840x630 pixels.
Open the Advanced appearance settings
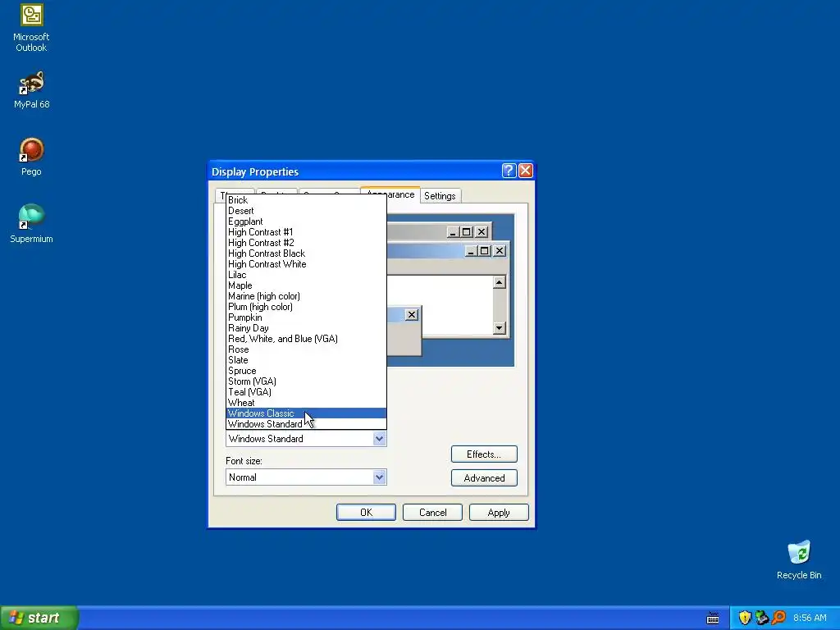point(484,478)
